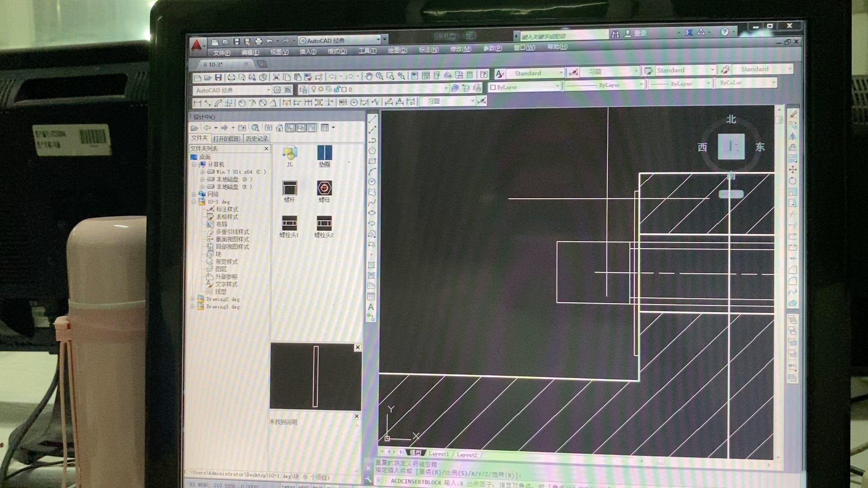Activate the Pan hand tool
Image resolution: width=868 pixels, height=488 pixels.
[x=368, y=76]
